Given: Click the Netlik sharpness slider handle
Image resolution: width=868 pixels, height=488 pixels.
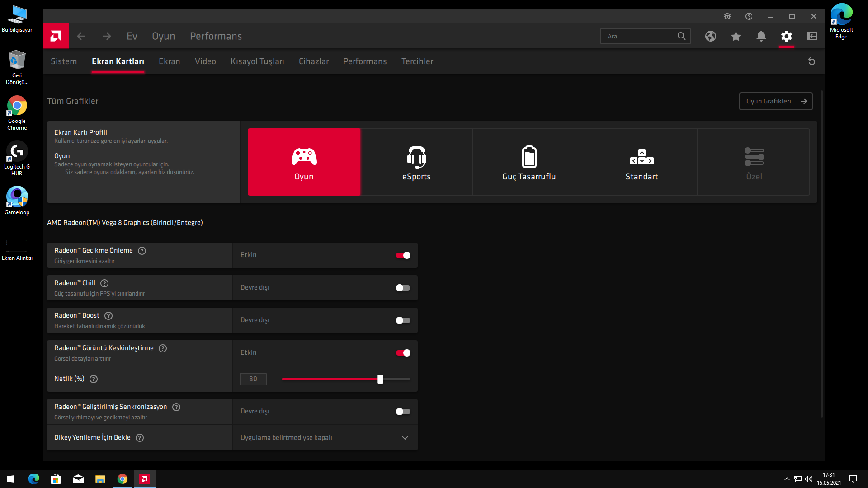Looking at the screenshot, I should point(380,379).
